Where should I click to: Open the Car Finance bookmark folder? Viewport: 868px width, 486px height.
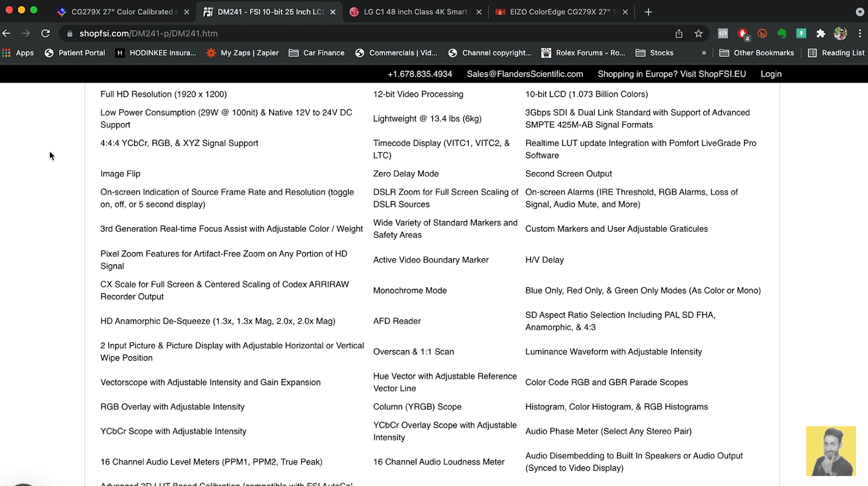[x=317, y=53]
